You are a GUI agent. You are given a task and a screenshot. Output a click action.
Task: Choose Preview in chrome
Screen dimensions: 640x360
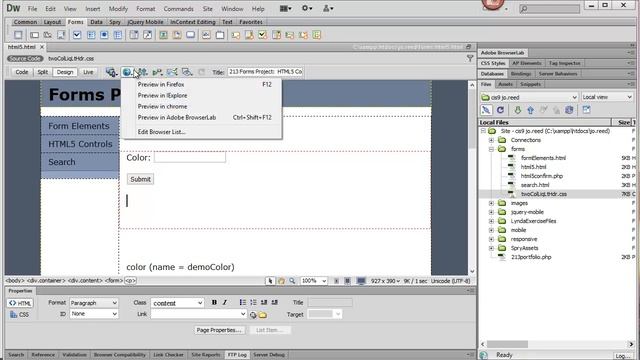(x=202, y=107)
